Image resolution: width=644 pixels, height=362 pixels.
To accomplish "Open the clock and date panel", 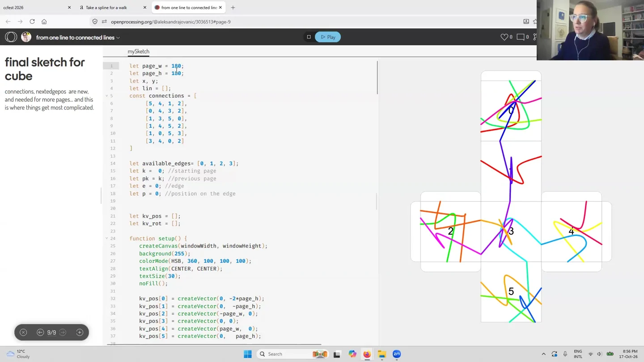I will (x=629, y=354).
